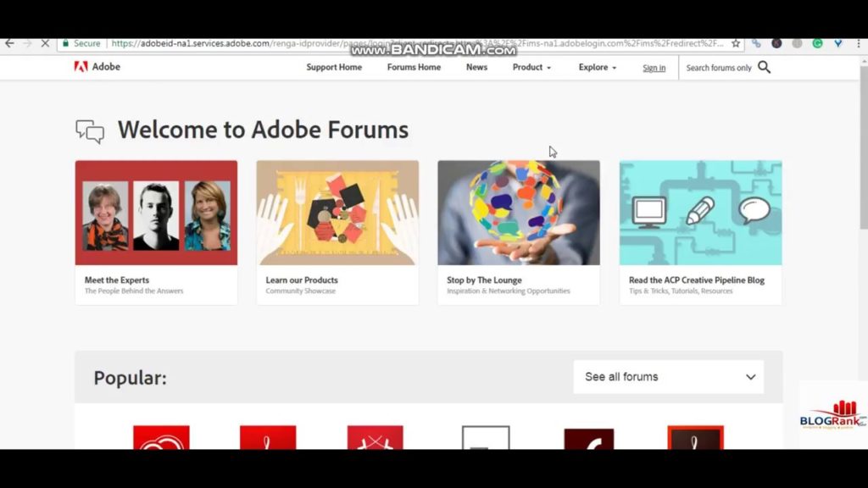Image resolution: width=868 pixels, height=488 pixels.
Task: Open Meet the Experts link
Action: (x=117, y=280)
